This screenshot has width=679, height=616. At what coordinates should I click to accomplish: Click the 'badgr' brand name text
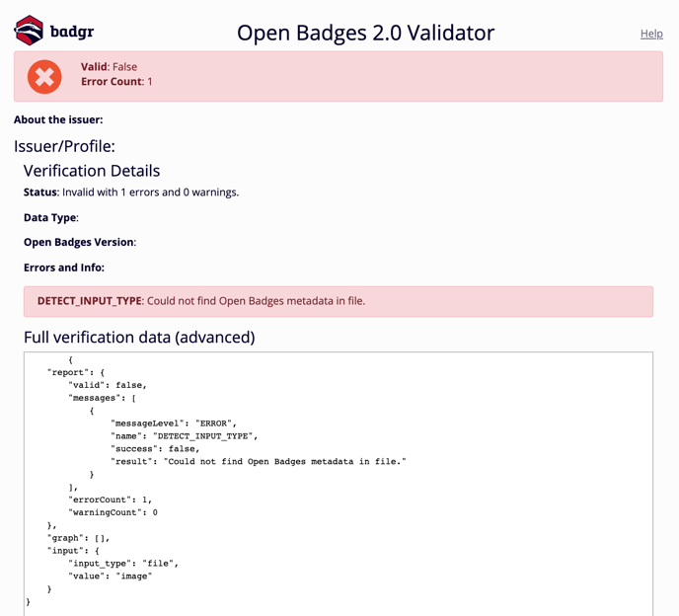click(x=72, y=32)
